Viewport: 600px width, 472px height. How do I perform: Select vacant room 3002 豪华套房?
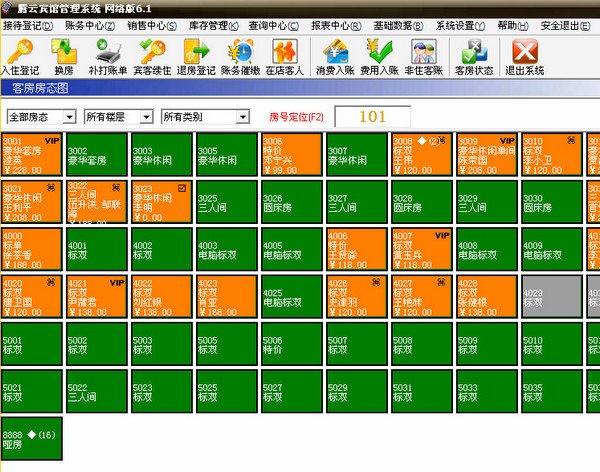[x=96, y=155]
